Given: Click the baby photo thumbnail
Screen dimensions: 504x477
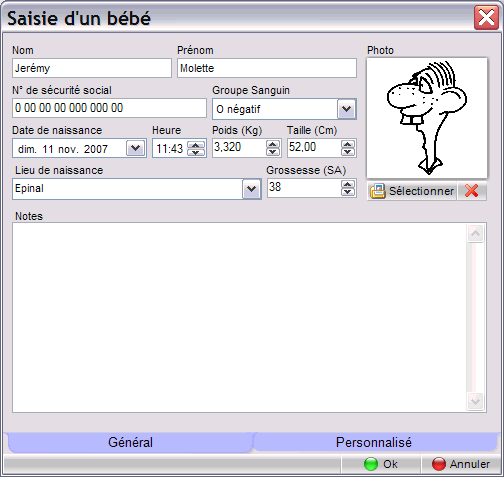Looking at the screenshot, I should [x=427, y=118].
